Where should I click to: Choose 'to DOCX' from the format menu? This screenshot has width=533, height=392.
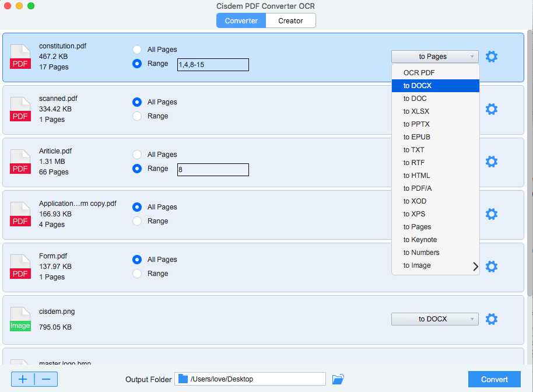[436, 86]
